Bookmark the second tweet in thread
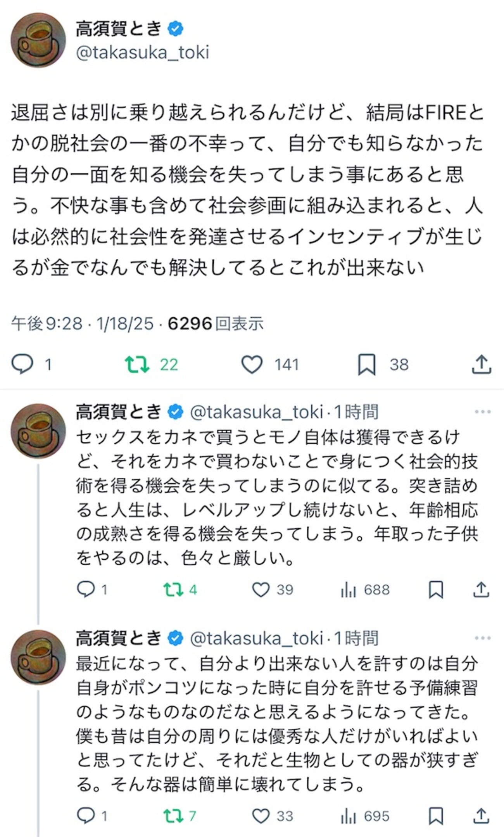This screenshot has height=837, width=504. tap(436, 590)
